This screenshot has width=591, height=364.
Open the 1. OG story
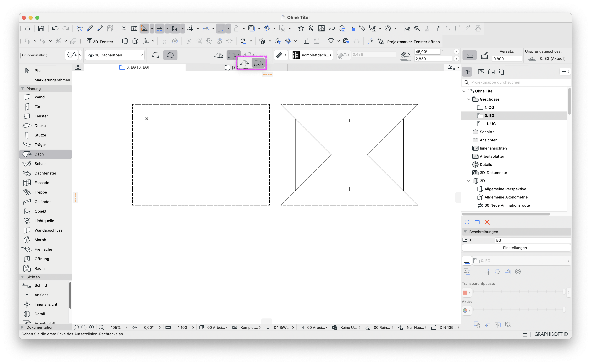coord(489,107)
